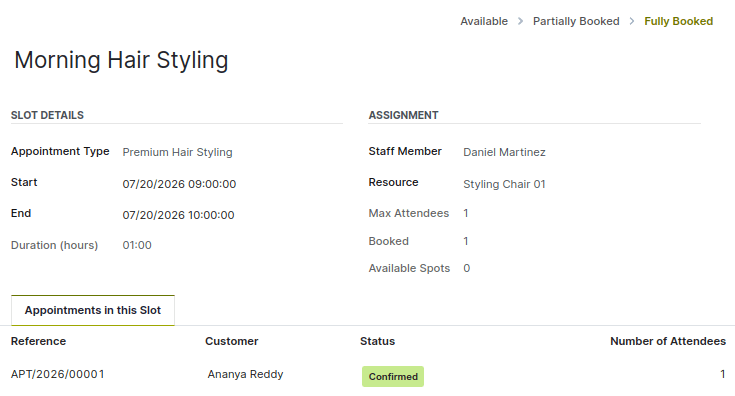Click the SLOT DETAILS section heading
The width and height of the screenshot is (735, 396).
pyautogui.click(x=47, y=115)
